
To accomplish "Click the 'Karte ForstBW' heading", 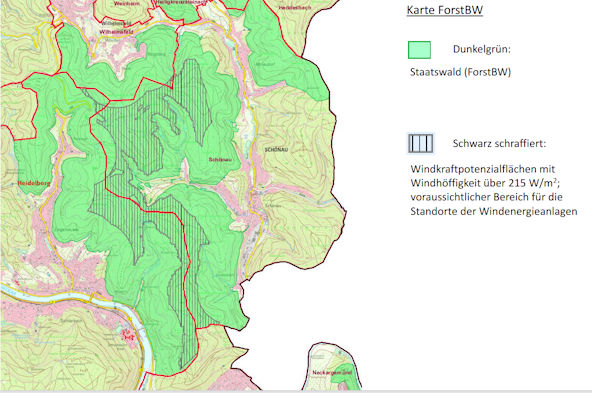I will pyautogui.click(x=444, y=10).
